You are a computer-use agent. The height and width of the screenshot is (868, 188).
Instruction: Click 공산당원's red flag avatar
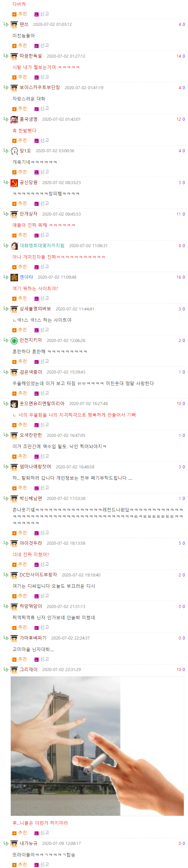pyautogui.click(x=14, y=183)
